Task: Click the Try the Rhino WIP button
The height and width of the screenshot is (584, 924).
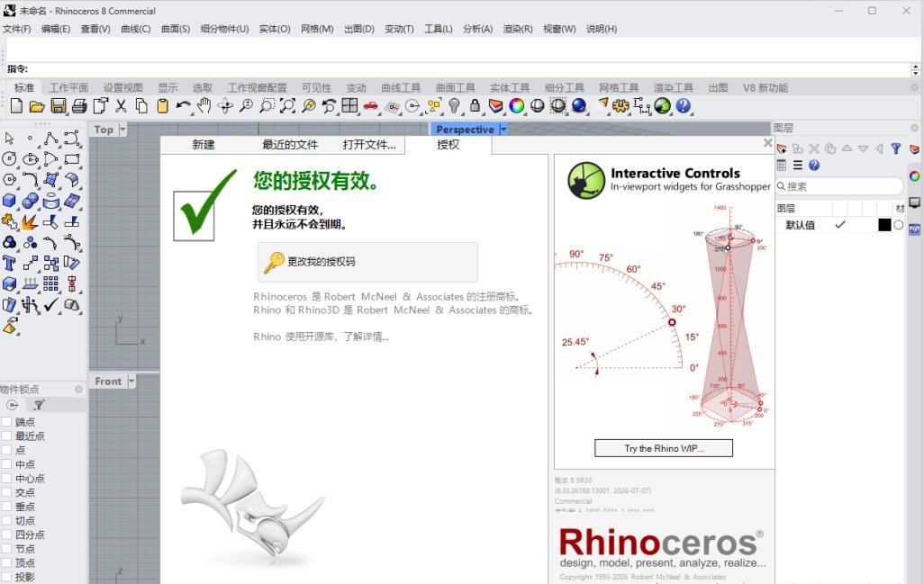Action: pyautogui.click(x=664, y=449)
